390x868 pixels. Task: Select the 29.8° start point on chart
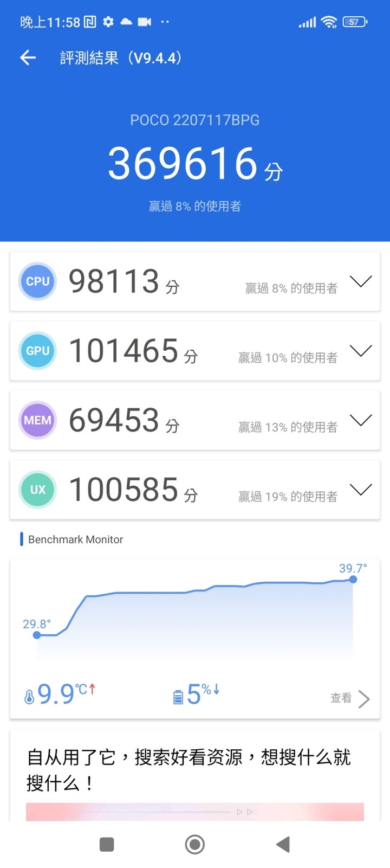tap(37, 635)
